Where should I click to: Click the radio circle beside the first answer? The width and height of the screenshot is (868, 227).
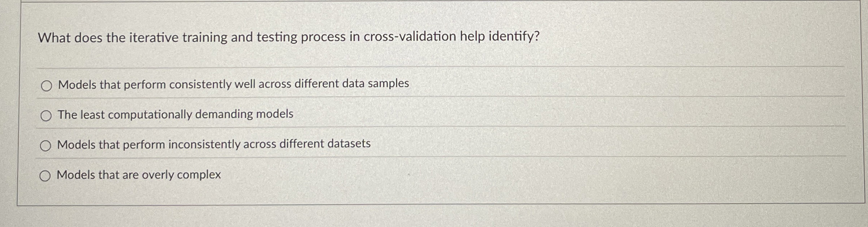(x=46, y=86)
